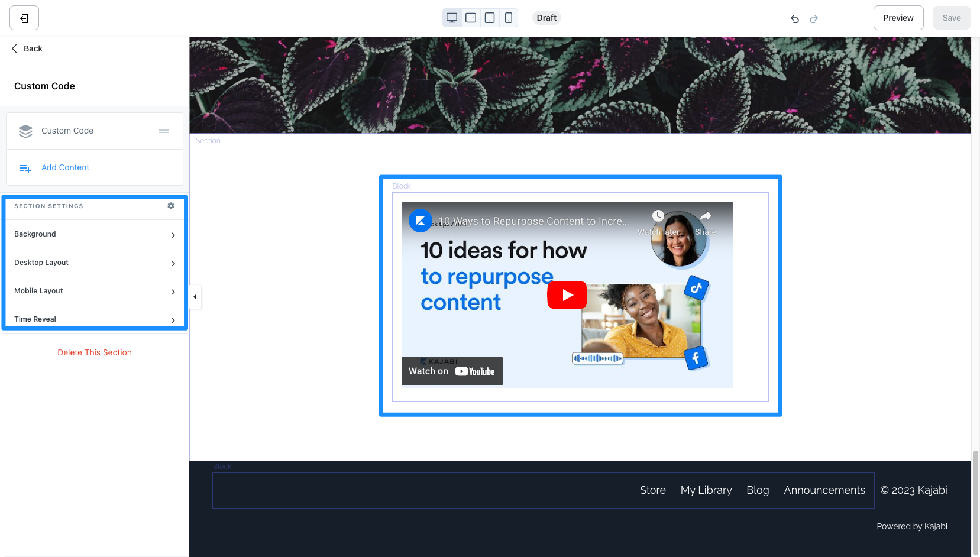The width and height of the screenshot is (980, 557).
Task: Click Watch on YouTube button
Action: 452,371
